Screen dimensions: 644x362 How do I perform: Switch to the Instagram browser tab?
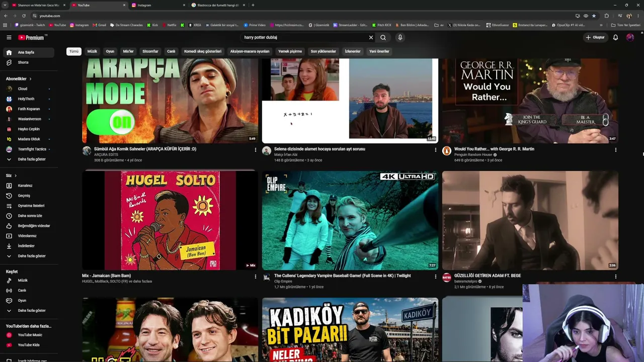[x=157, y=5]
